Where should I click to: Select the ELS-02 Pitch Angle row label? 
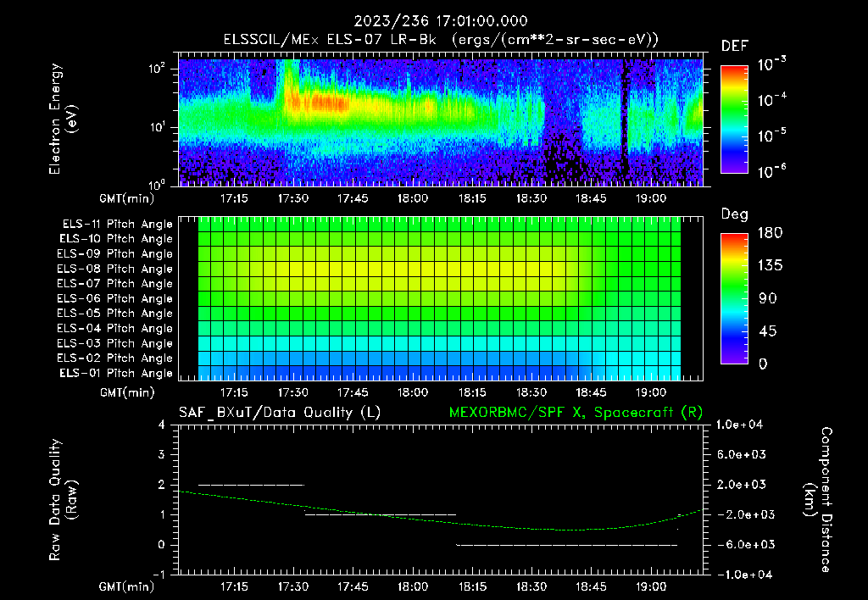pos(115,358)
